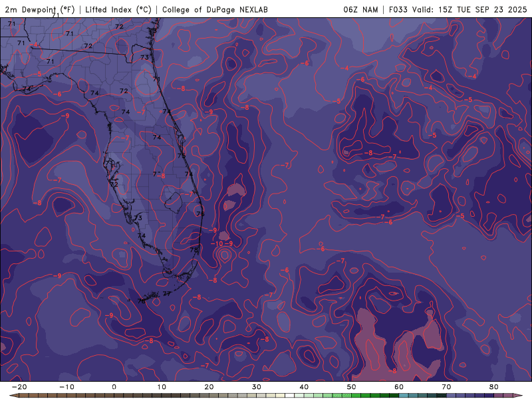Click the "Lifted Index (°C)" title label
The image size is (532, 399).
coord(118,9)
